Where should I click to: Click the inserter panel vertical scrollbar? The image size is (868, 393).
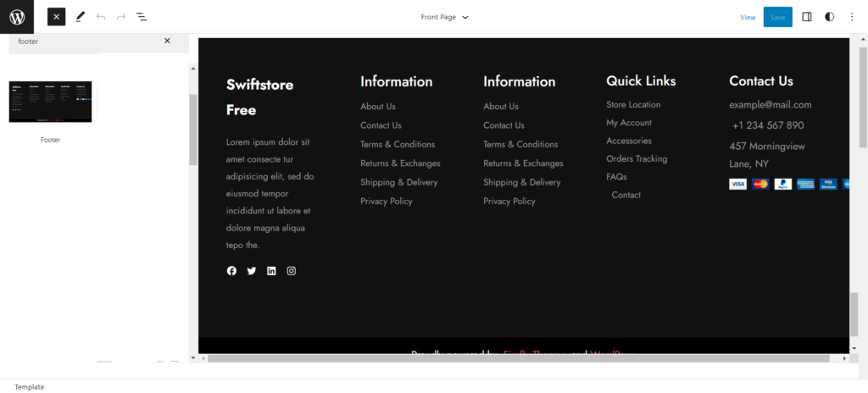(193, 130)
